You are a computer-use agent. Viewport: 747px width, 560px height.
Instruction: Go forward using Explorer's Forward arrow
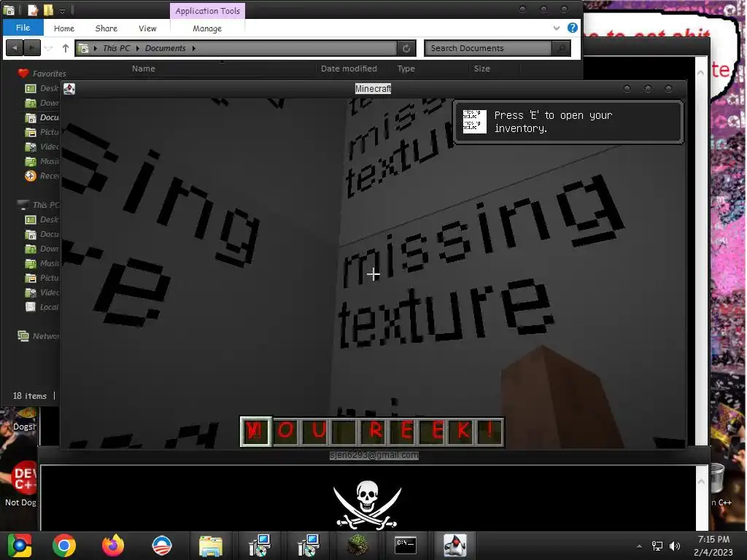(x=32, y=47)
